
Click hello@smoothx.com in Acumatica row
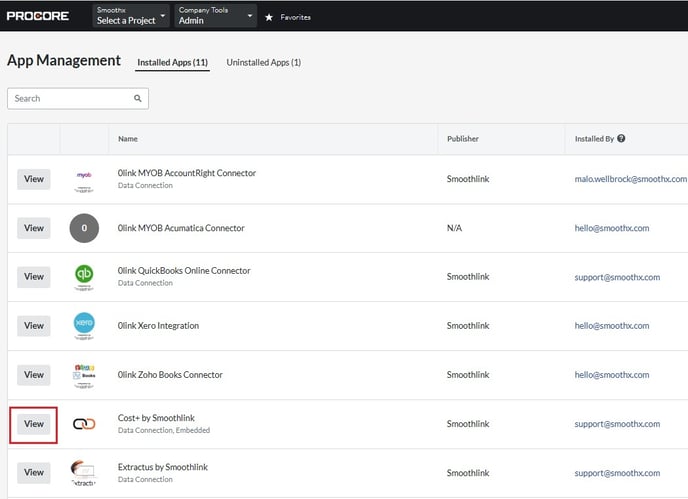(612, 228)
